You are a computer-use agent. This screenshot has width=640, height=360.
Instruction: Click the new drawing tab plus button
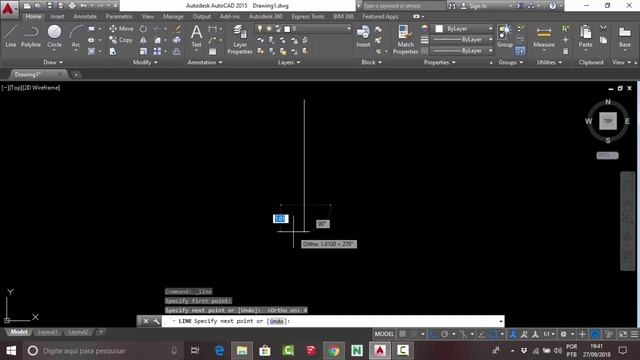tap(76, 75)
